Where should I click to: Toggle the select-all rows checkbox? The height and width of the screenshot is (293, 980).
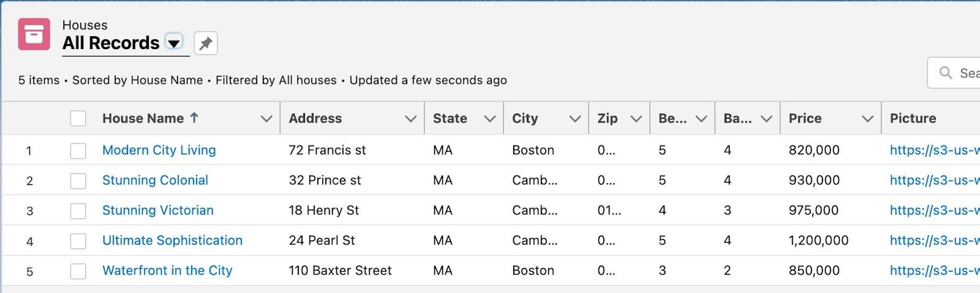click(x=78, y=118)
